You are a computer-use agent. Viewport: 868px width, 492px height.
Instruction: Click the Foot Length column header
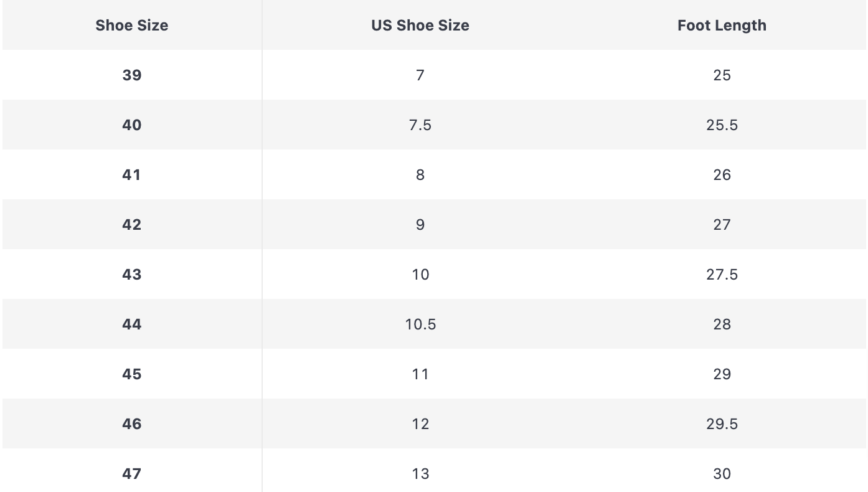(x=722, y=26)
